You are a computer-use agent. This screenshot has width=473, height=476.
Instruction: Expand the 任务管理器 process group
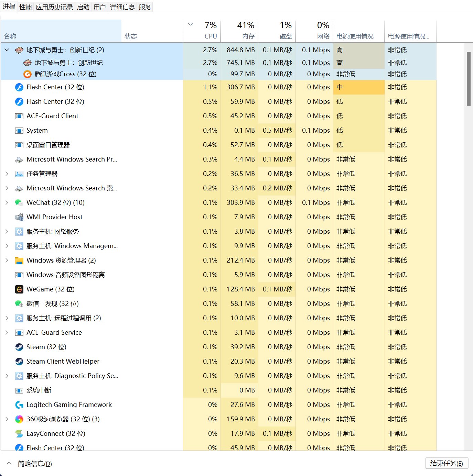pyautogui.click(x=7, y=174)
